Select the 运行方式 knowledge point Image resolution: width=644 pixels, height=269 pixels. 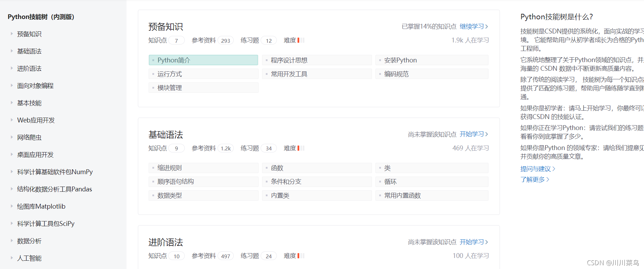point(203,74)
